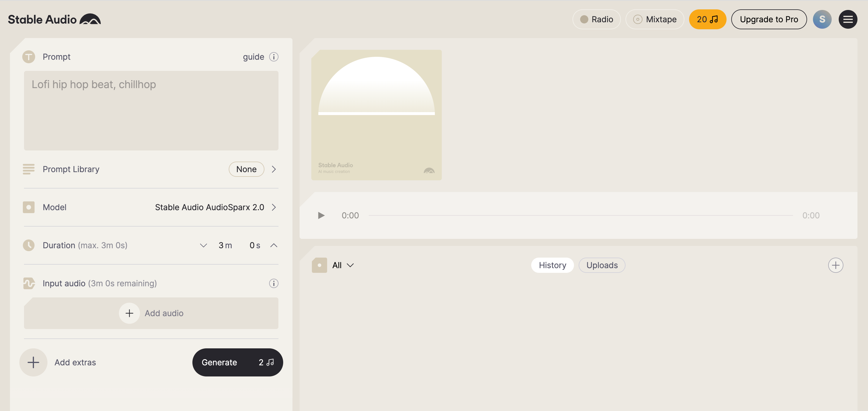Open the hamburger menu
This screenshot has height=411, width=868.
click(848, 20)
